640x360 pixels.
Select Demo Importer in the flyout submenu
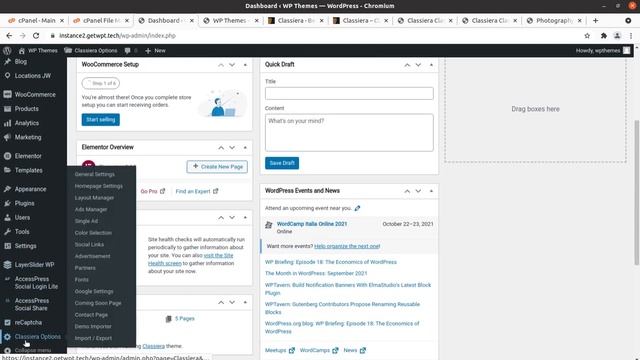[x=93, y=327]
